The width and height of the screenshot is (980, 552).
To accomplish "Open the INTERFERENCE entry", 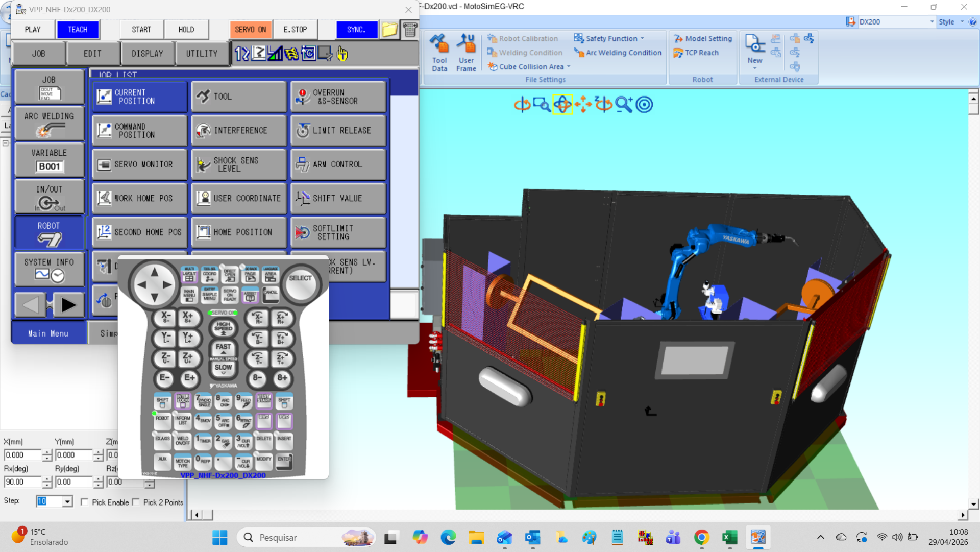I will coord(239,130).
